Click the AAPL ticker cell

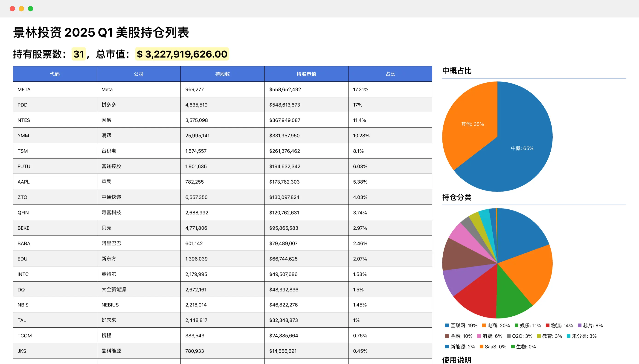click(55, 182)
